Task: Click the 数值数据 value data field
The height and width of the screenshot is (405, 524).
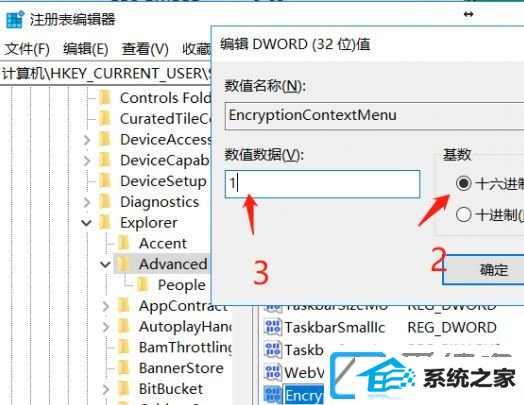Action: coord(322,184)
